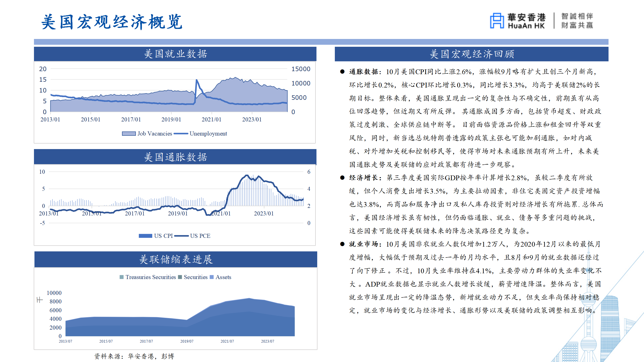
Task: Click the HuaAn HK logo icon
Action: pyautogui.click(x=497, y=21)
